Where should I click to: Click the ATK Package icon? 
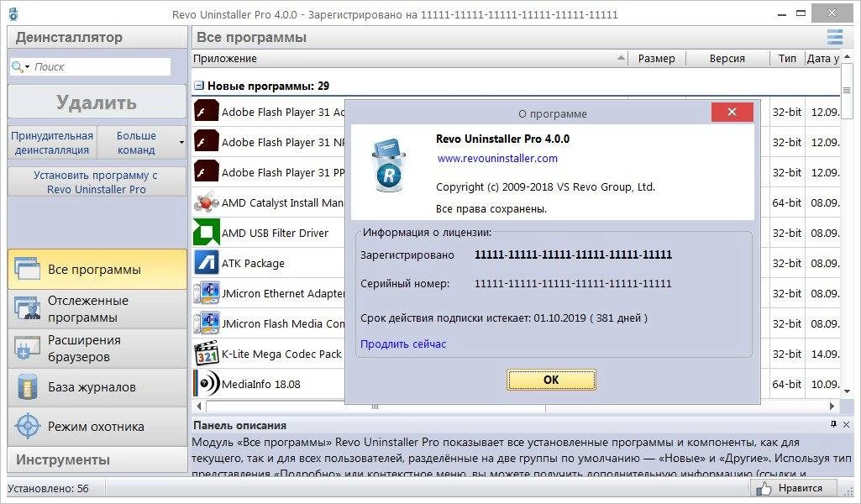pyautogui.click(x=207, y=262)
